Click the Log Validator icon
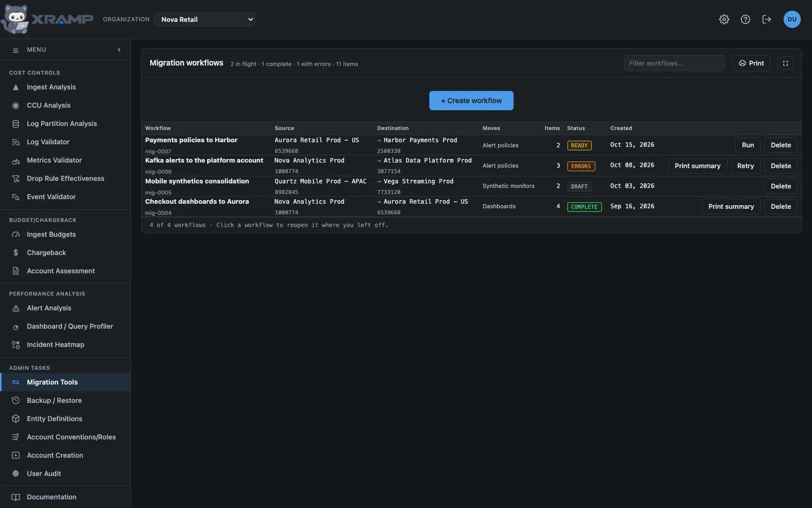 point(16,142)
